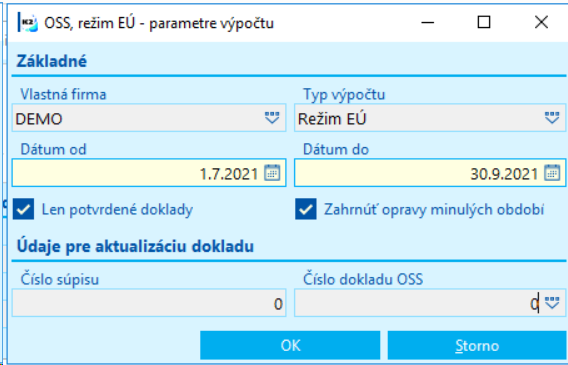Focus the Číslo dokladu OSS field

[x=419, y=303]
